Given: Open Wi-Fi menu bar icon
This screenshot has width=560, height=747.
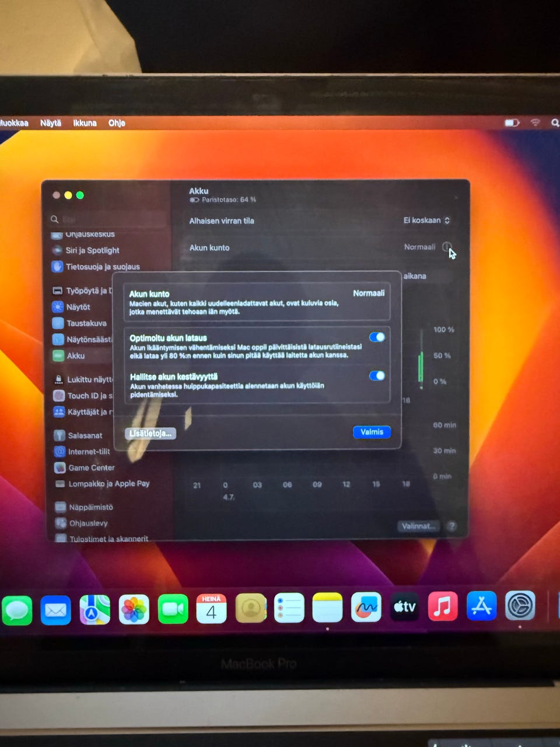Looking at the screenshot, I should (x=535, y=123).
